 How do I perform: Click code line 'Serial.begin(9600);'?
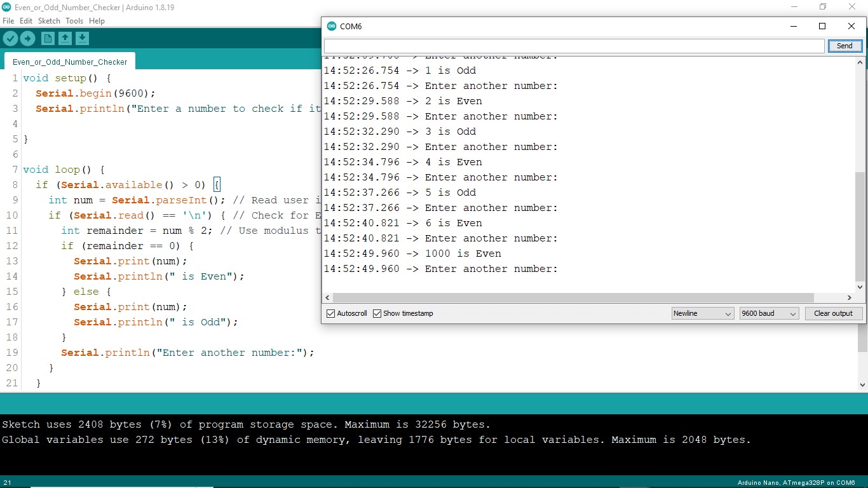tap(95, 93)
